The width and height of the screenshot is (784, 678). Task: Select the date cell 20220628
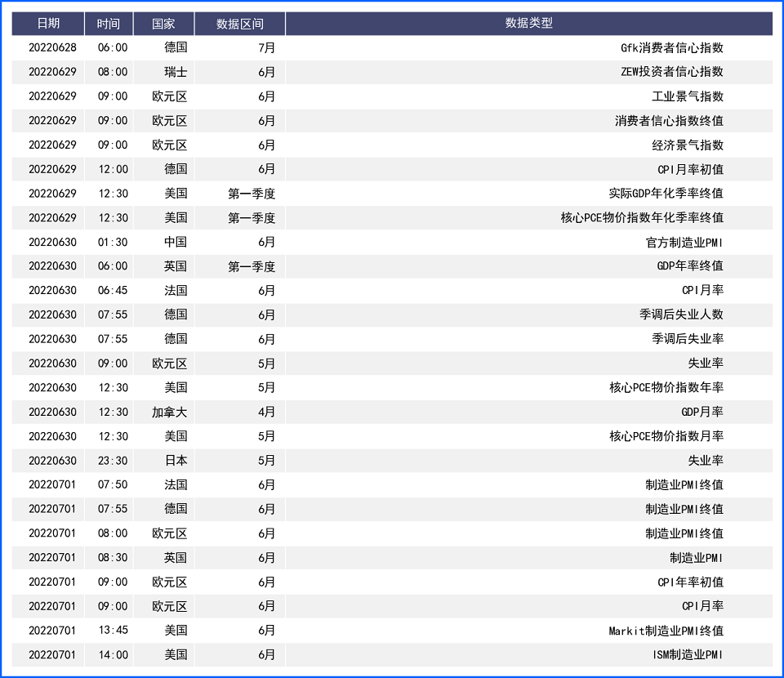click(52, 47)
